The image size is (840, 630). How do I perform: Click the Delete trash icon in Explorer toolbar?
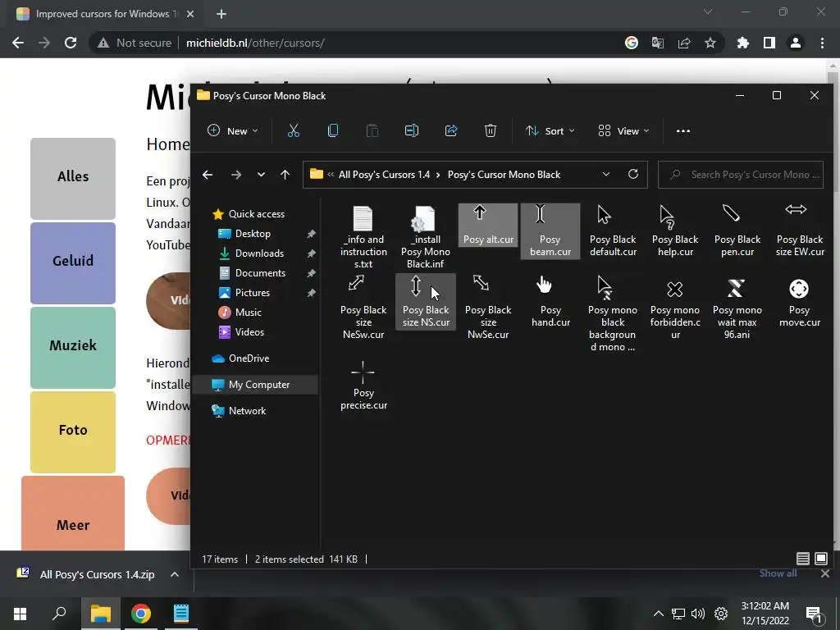coord(491,130)
